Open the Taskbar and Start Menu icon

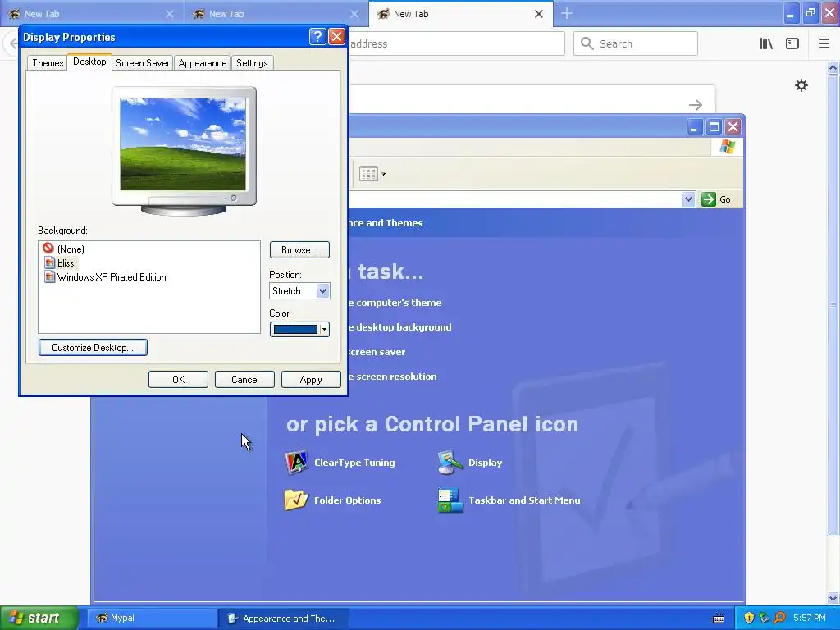point(450,500)
